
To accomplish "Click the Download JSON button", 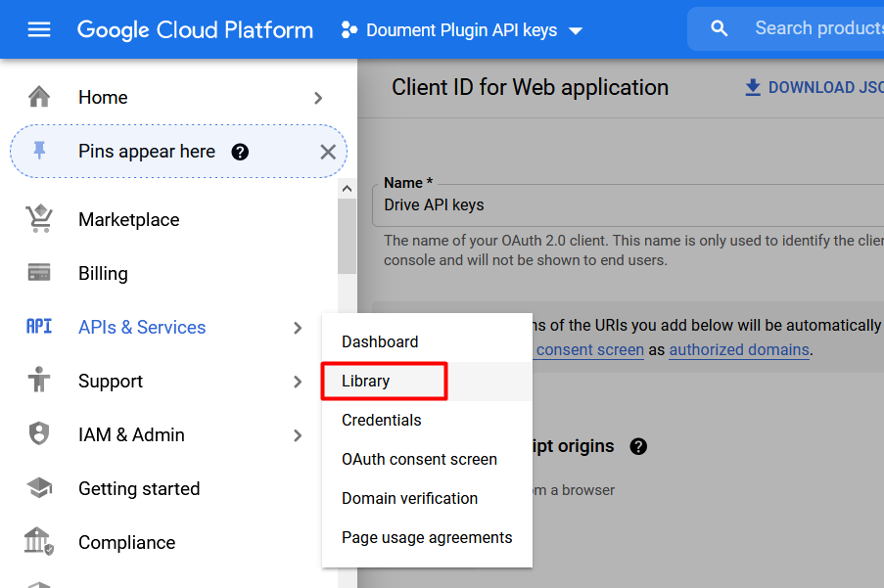I will 814,87.
